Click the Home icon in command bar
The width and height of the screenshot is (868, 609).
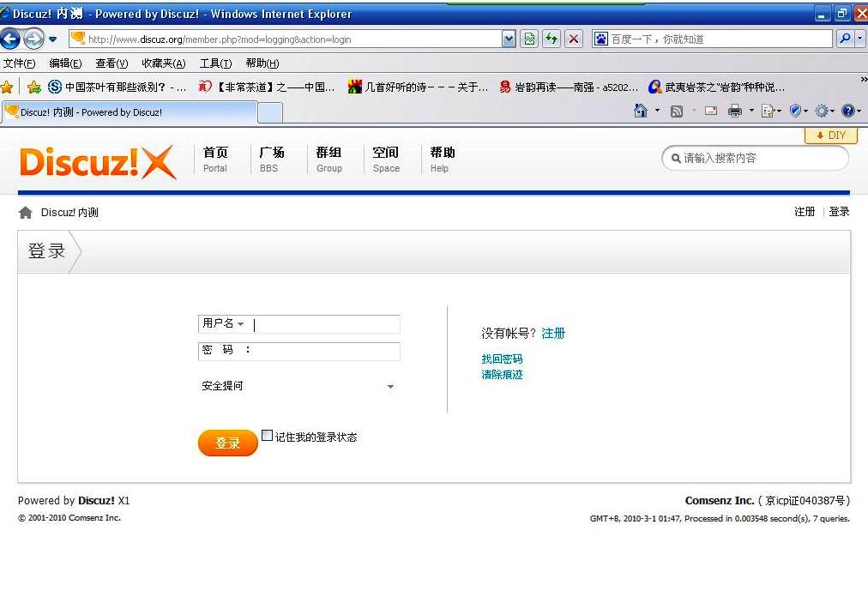(x=641, y=111)
